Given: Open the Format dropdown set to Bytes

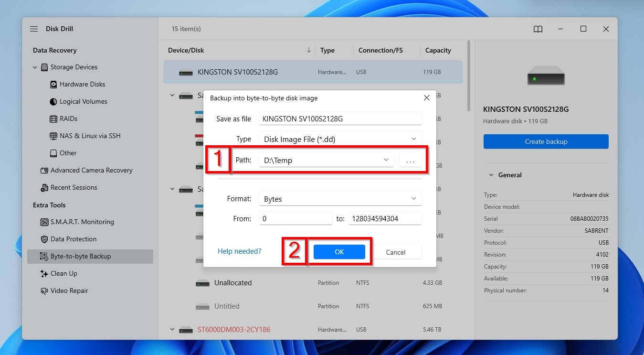Looking at the screenshot, I should (340, 199).
